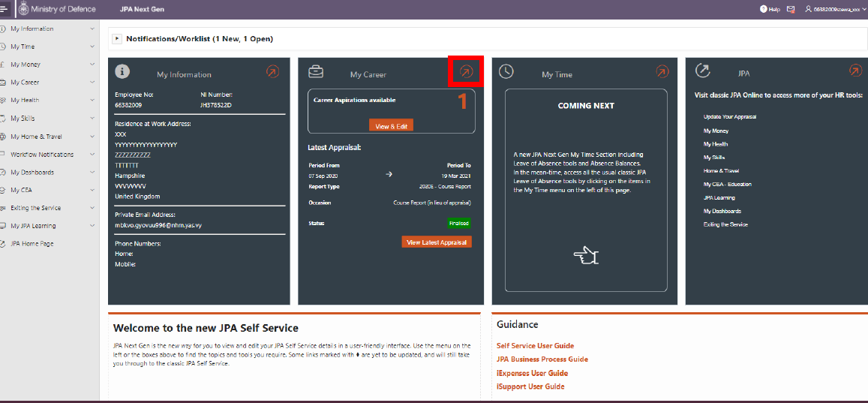Open the My Information tile arrow icon
The height and width of the screenshot is (403, 868).
coord(273,71)
